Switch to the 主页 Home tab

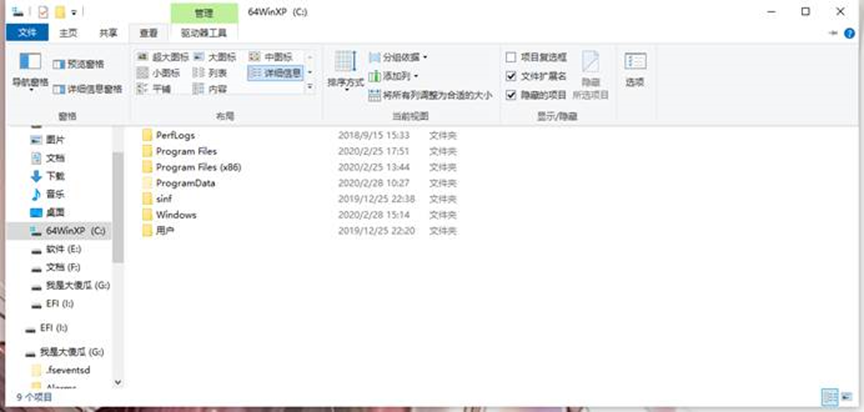[x=68, y=32]
